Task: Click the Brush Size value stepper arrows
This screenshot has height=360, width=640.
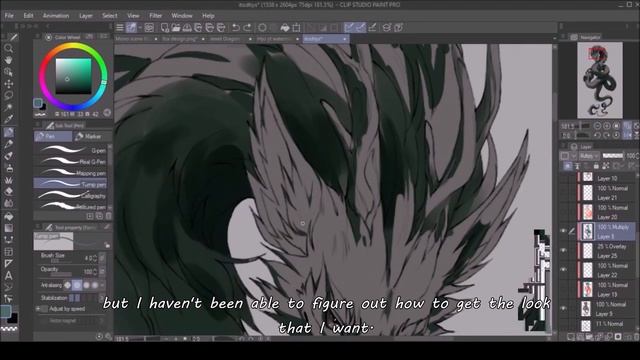Action: (95, 258)
